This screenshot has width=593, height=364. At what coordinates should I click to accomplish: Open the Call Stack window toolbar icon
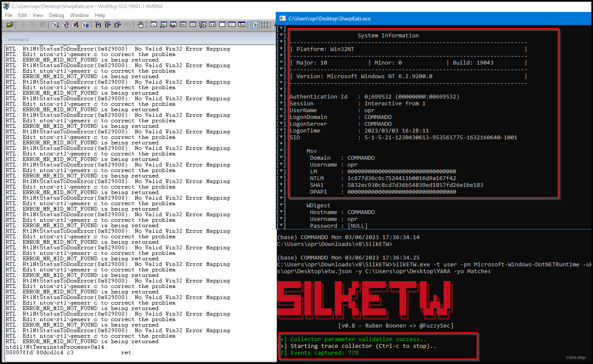[203, 25]
